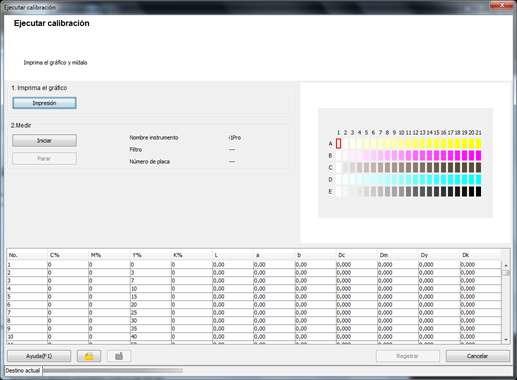Select the Y% cell showing 7
The width and height of the screenshot is (517, 380).
pos(150,281)
